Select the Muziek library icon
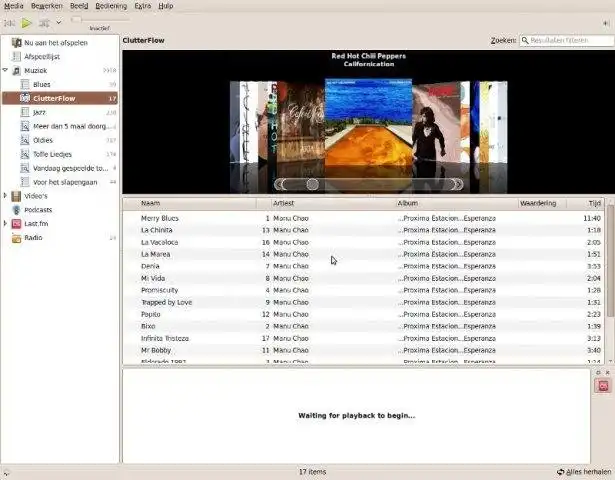The width and height of the screenshot is (615, 480). click(x=16, y=71)
